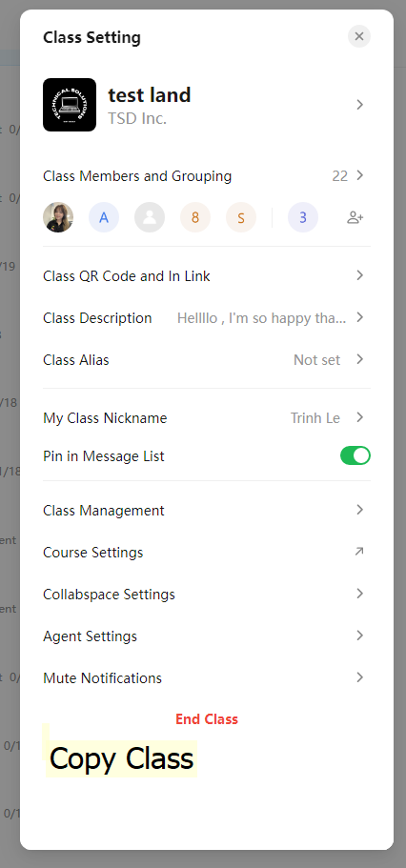Image resolution: width=406 pixels, height=868 pixels.
Task: Open the Course Settings external link arrow
Action: click(359, 552)
